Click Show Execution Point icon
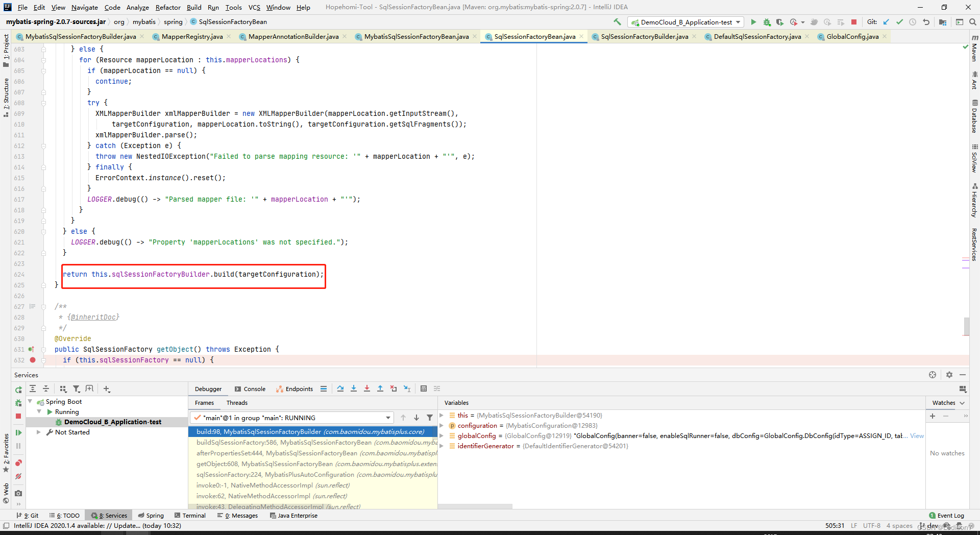Screen dimensions: 980x535 (x=324, y=388)
